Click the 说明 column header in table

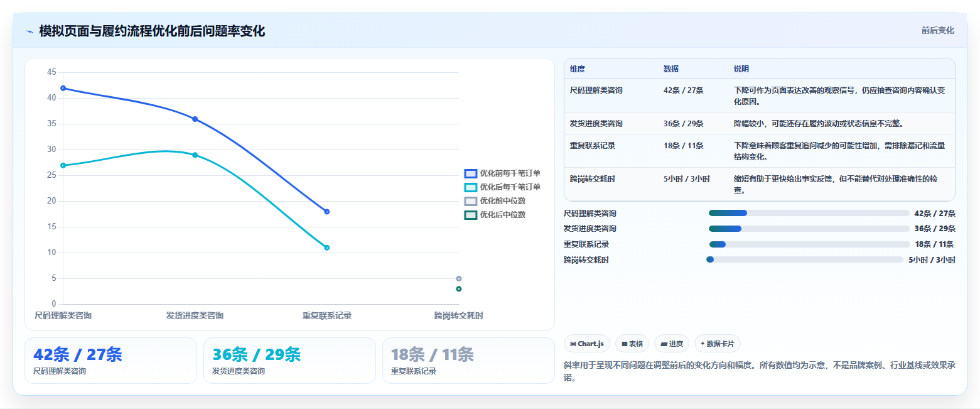pyautogui.click(x=741, y=69)
